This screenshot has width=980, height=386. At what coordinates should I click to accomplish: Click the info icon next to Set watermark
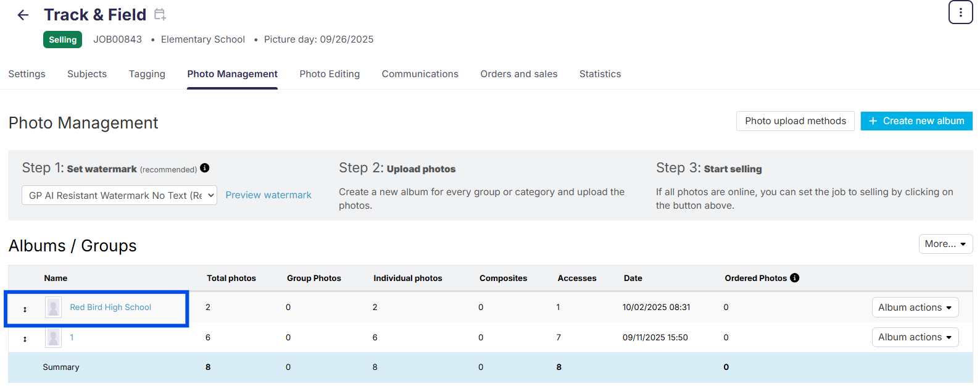pyautogui.click(x=205, y=168)
